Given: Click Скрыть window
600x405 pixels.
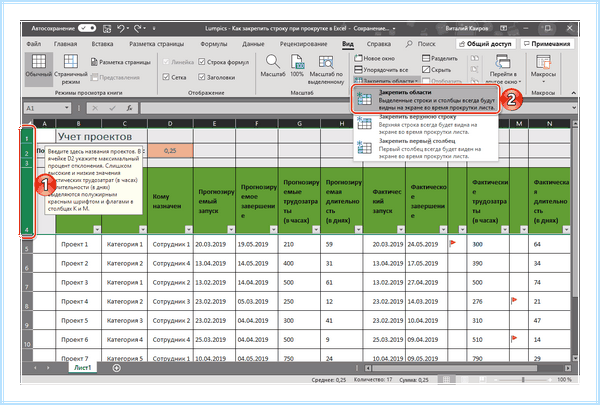Looking at the screenshot, I should tap(437, 70).
